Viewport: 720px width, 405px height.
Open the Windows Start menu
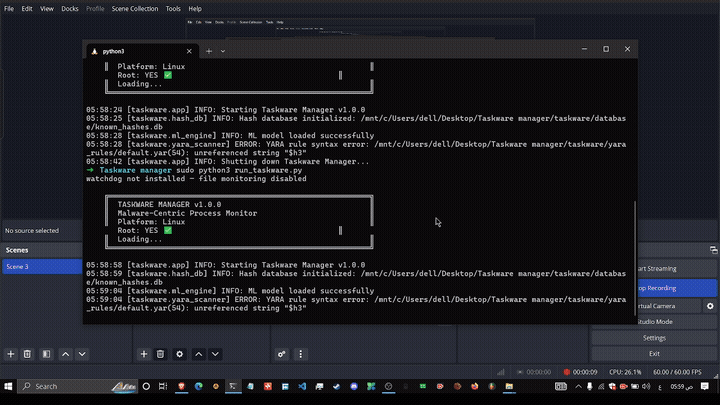(x=8, y=386)
